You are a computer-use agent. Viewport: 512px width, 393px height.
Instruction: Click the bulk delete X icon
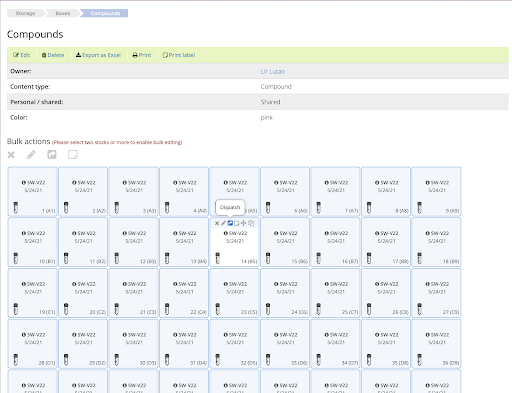(11, 155)
